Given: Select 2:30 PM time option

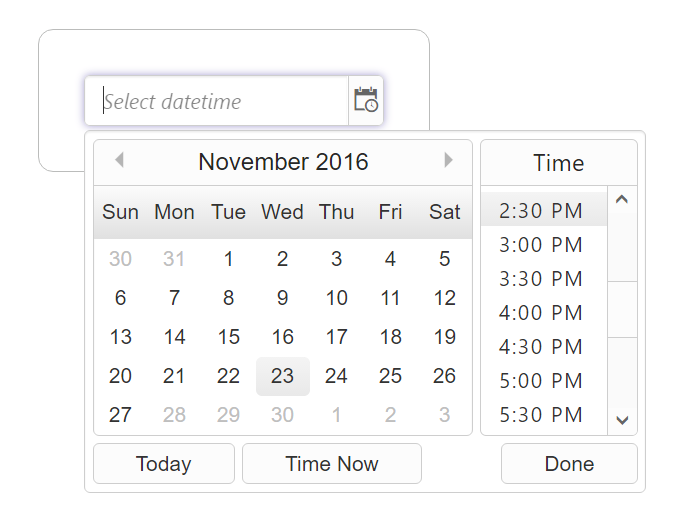Looking at the screenshot, I should pos(541,210).
